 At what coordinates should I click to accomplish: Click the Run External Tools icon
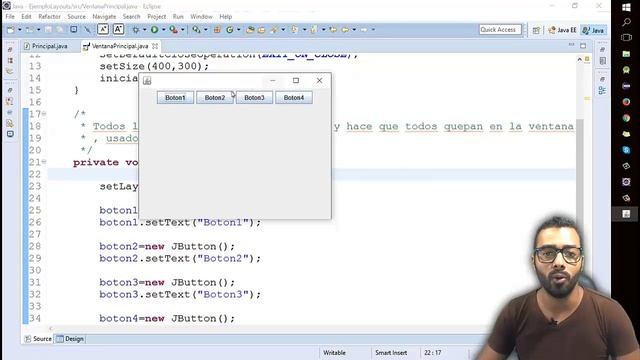coord(173,29)
